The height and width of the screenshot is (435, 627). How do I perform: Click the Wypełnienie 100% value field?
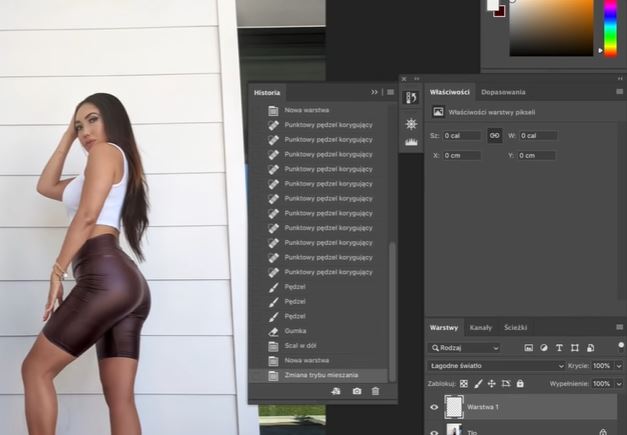pos(602,384)
